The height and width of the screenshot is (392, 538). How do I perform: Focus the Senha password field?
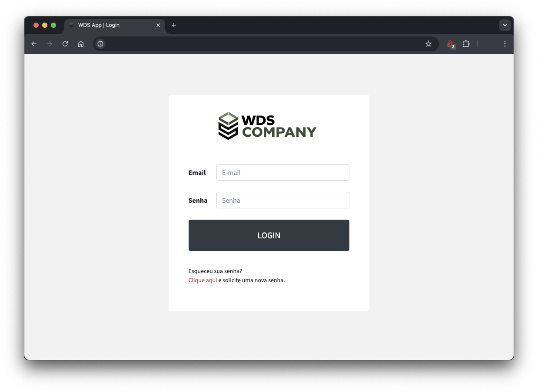(x=282, y=200)
